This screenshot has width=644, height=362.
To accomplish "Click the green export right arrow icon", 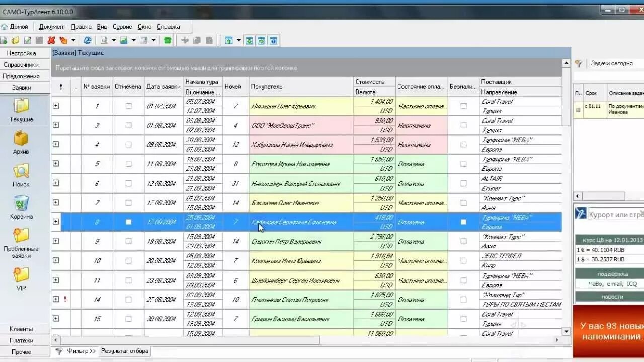I will pyautogui.click(x=261, y=40).
